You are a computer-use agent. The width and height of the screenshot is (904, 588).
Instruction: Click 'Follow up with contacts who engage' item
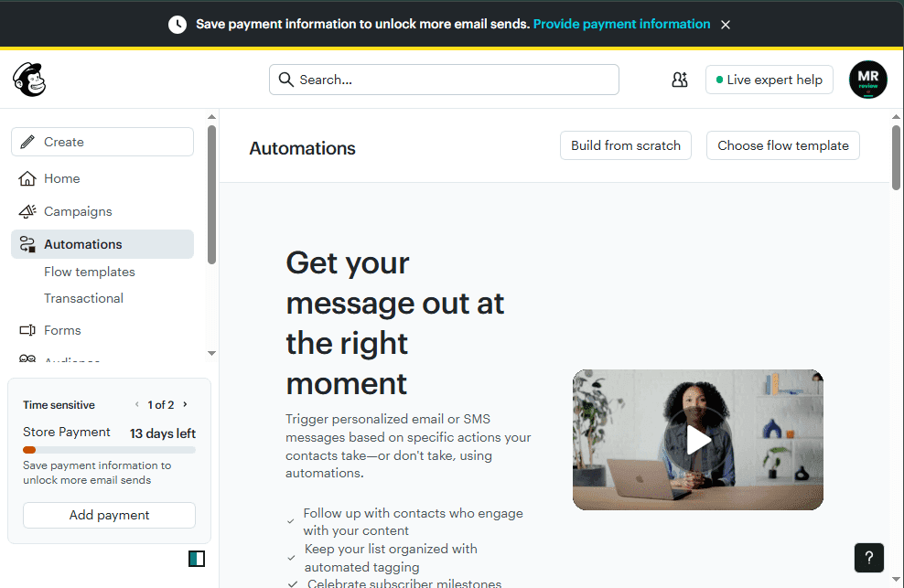coord(413,522)
